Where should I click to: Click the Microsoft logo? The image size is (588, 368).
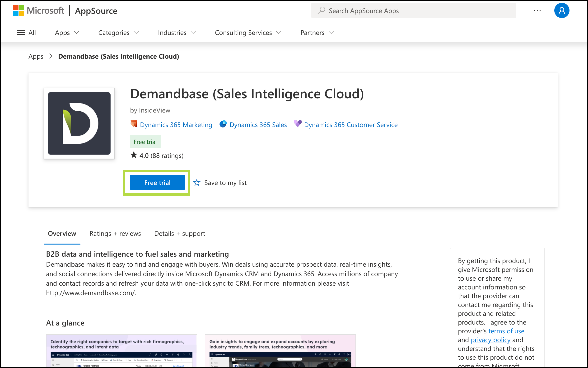point(39,11)
